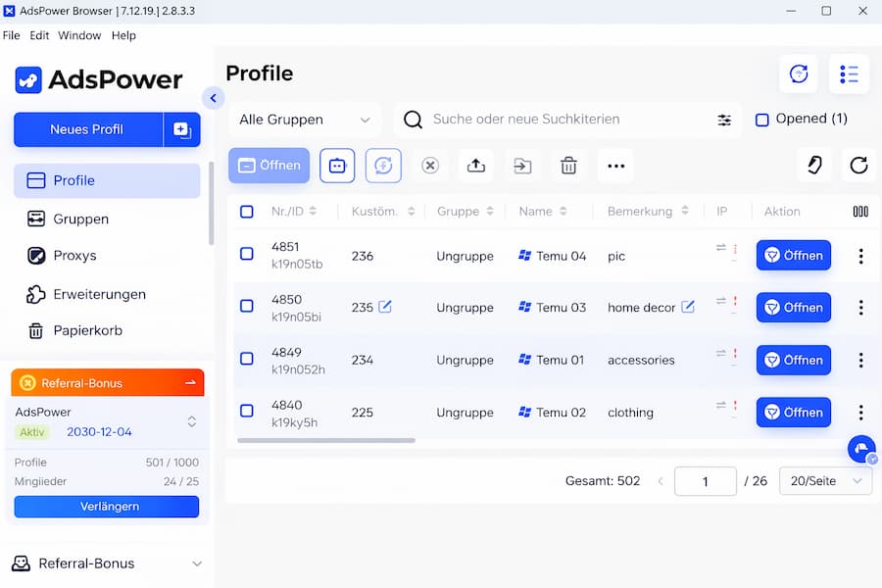
Task: Click the export upload icon in toolbar
Action: click(476, 166)
